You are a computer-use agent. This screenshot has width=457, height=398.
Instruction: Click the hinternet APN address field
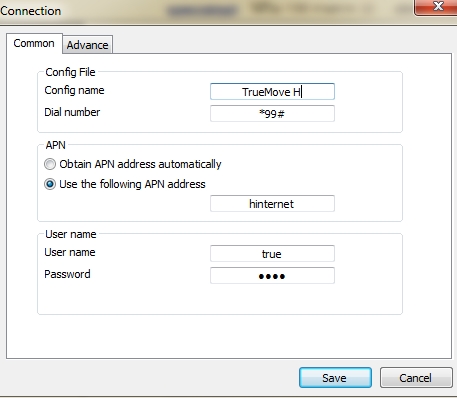(x=272, y=204)
